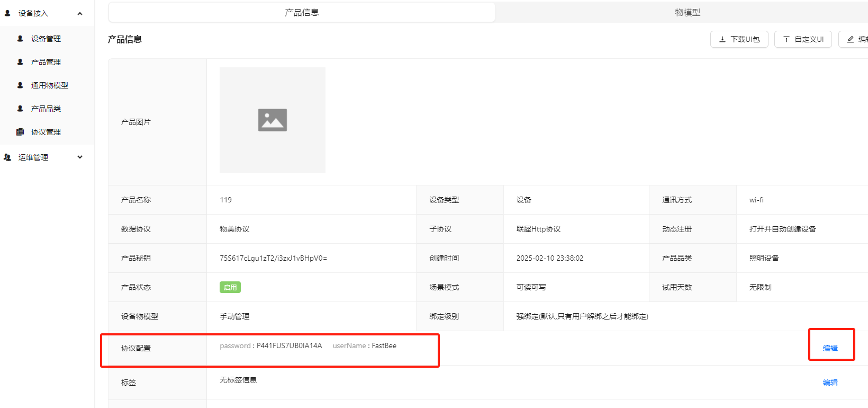The width and height of the screenshot is (868, 408).
Task: Click the 协议管理 document icon
Action: tap(20, 132)
